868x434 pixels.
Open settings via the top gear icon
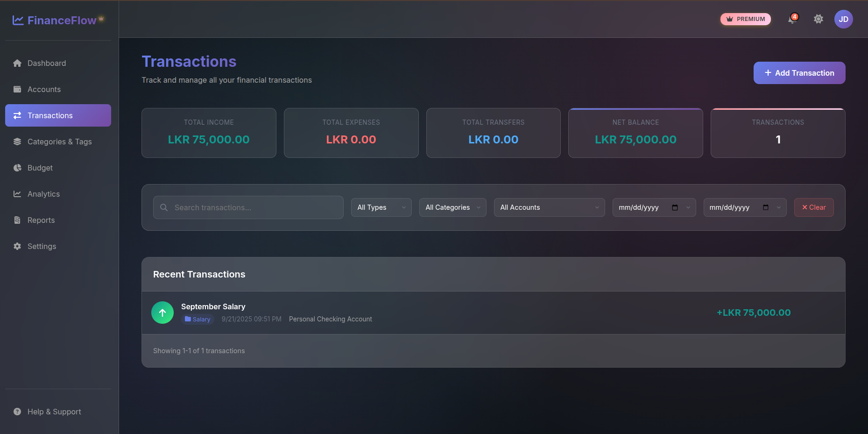click(x=818, y=19)
